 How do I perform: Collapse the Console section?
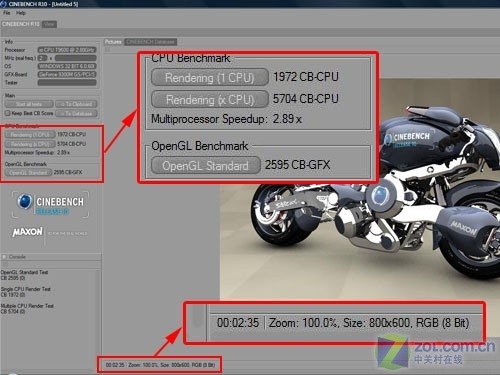[x=4, y=257]
